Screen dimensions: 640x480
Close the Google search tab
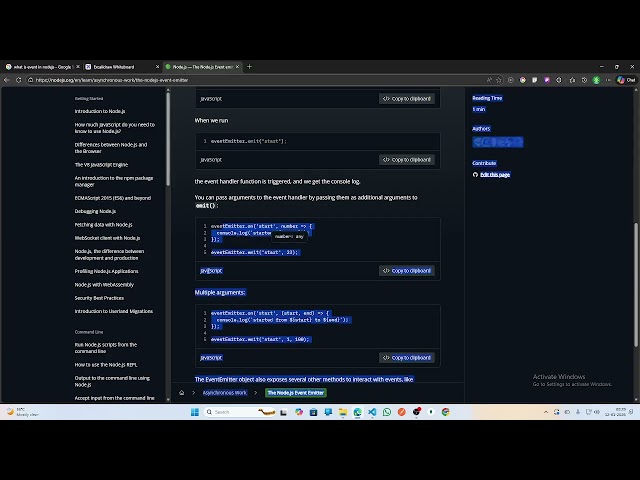coord(78,67)
